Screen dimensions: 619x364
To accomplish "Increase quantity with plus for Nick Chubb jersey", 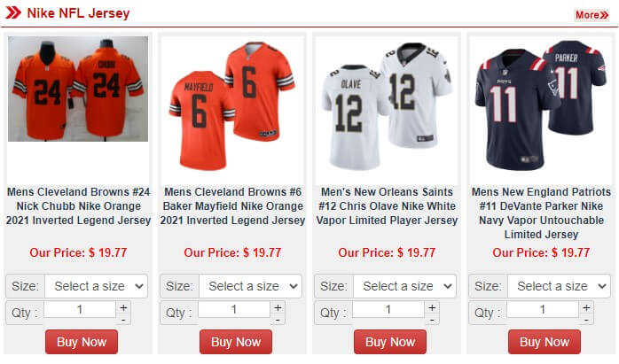I will [123, 307].
